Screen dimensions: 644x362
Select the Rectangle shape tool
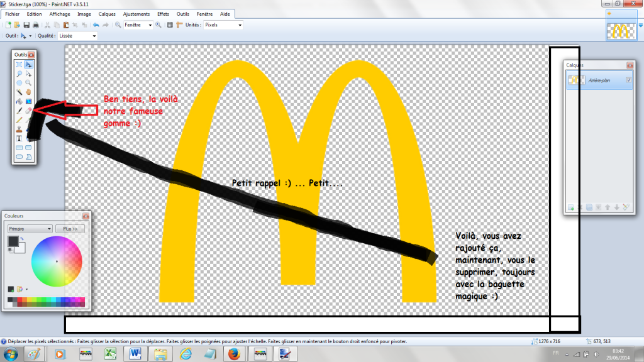pos(19,147)
